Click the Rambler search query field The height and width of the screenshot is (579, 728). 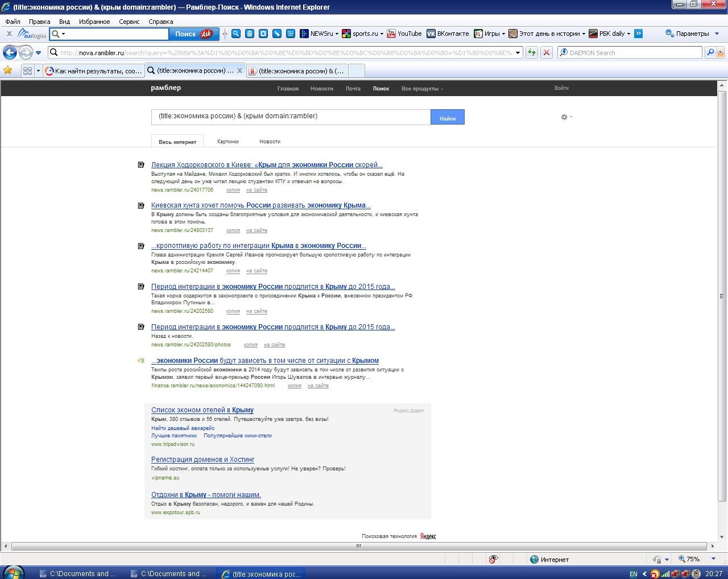point(291,117)
